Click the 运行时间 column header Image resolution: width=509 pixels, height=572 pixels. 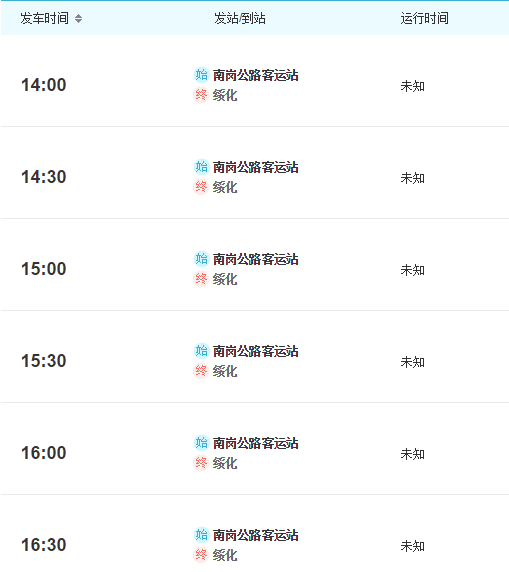(x=425, y=18)
